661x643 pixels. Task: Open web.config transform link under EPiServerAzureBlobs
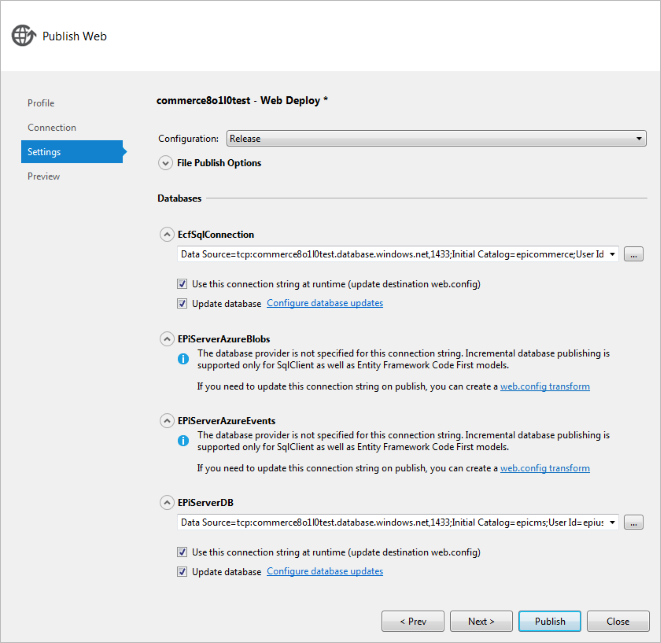544,387
